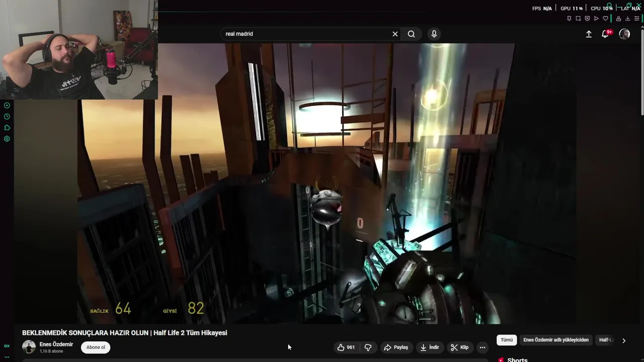Image resolution: width=644 pixels, height=362 pixels.
Task: Select the Tümü filter chip
Action: [507, 340]
